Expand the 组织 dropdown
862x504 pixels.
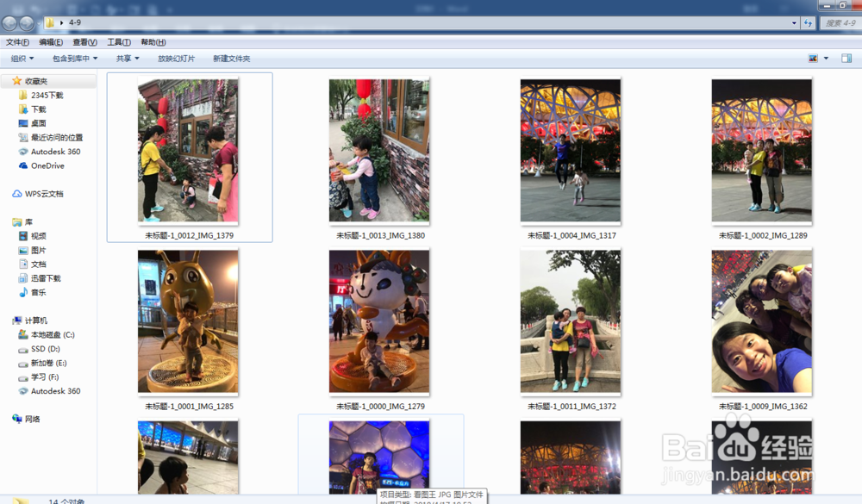pos(22,59)
